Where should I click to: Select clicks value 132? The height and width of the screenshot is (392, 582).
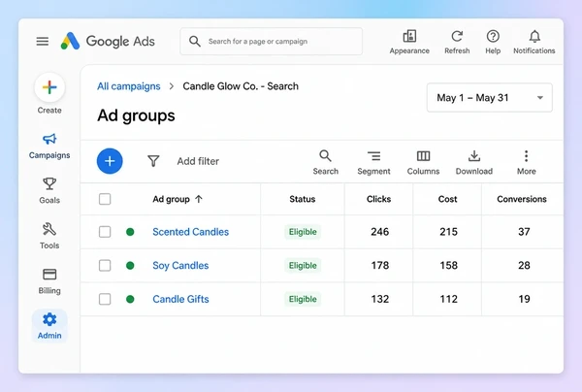379,299
